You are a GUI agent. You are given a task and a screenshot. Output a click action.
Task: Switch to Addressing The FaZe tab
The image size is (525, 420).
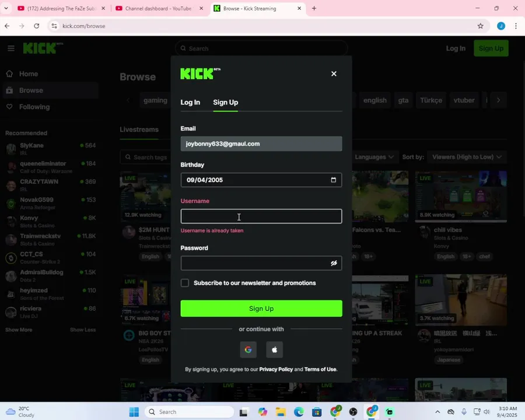point(61,8)
